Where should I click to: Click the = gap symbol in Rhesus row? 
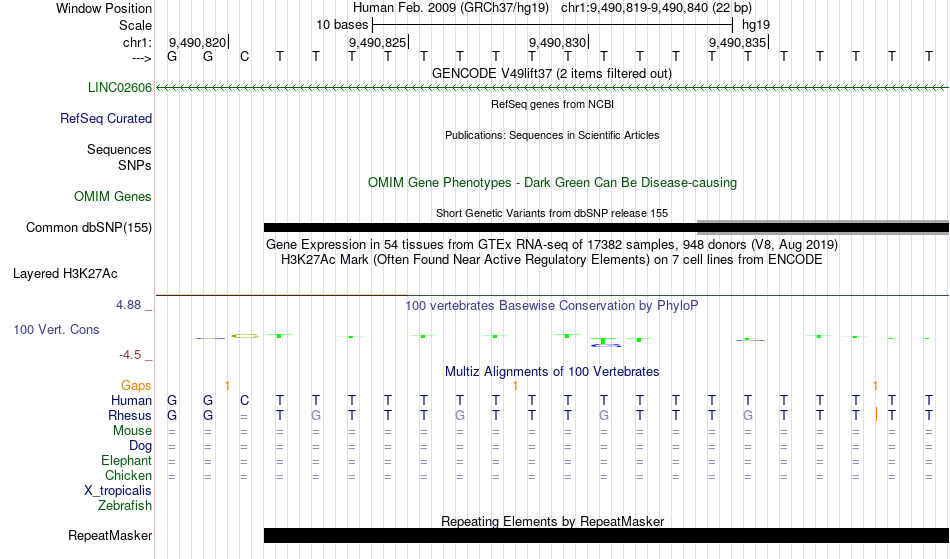[x=244, y=417]
